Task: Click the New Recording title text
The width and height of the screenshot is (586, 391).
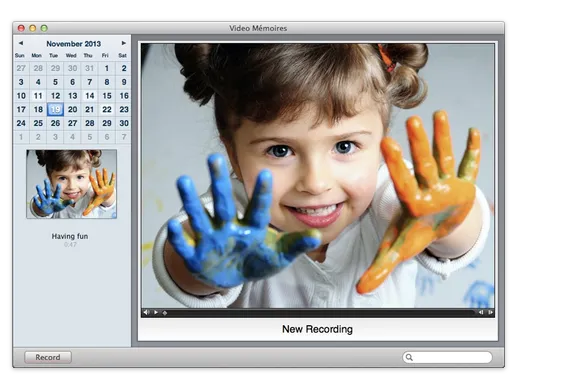Action: click(x=317, y=329)
